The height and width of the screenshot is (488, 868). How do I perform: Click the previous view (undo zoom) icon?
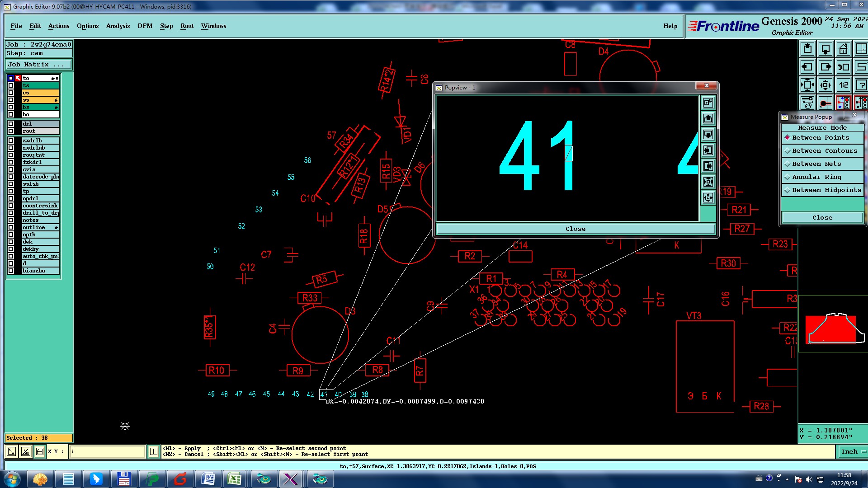coord(844,67)
